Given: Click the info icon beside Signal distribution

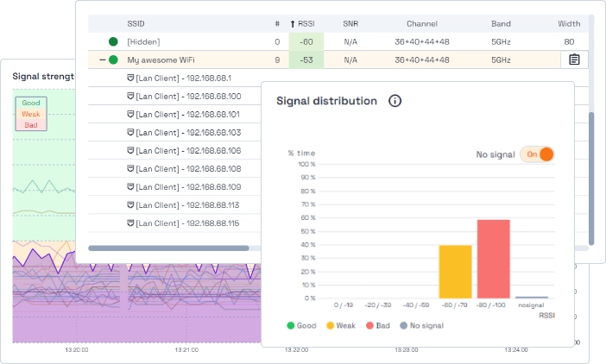Looking at the screenshot, I should pyautogui.click(x=395, y=101).
